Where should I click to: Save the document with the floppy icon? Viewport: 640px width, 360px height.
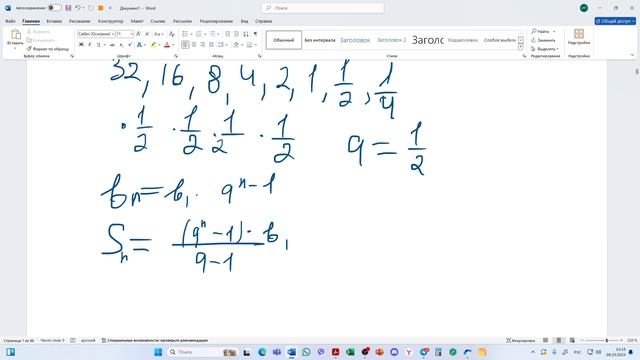[68, 8]
